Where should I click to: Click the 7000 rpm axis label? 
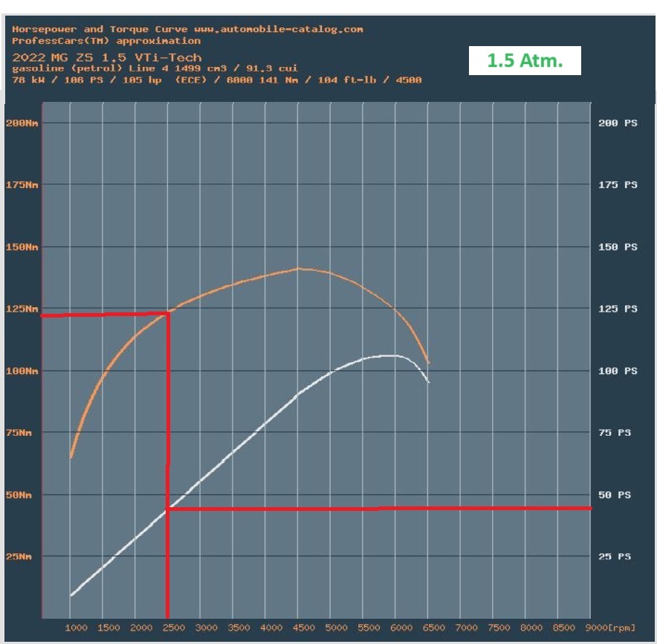(466, 628)
